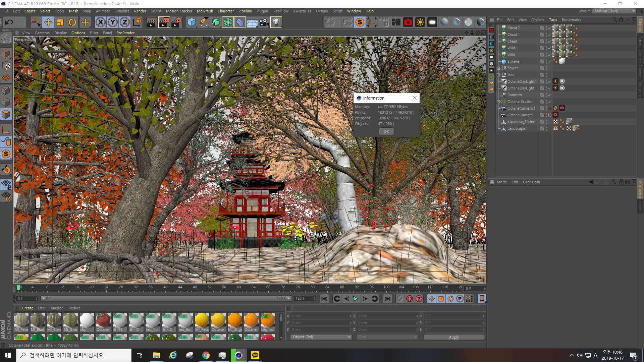The image size is (644, 362).
Task: Click Record Active Objects key button
Action: click(x=400, y=299)
